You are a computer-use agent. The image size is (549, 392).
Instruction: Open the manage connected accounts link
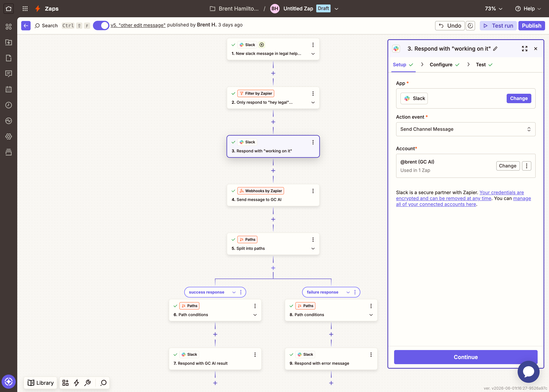tap(463, 201)
